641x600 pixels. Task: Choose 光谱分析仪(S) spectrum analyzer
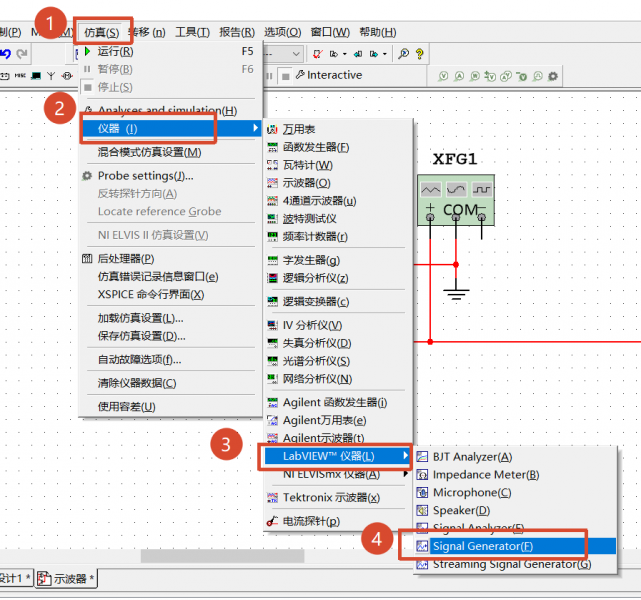[338, 361]
